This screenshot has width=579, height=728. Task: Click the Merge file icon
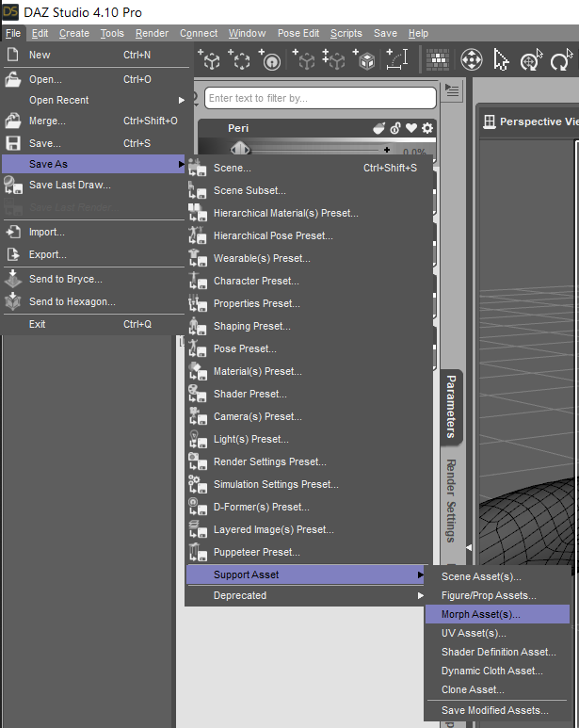pyautogui.click(x=12, y=121)
